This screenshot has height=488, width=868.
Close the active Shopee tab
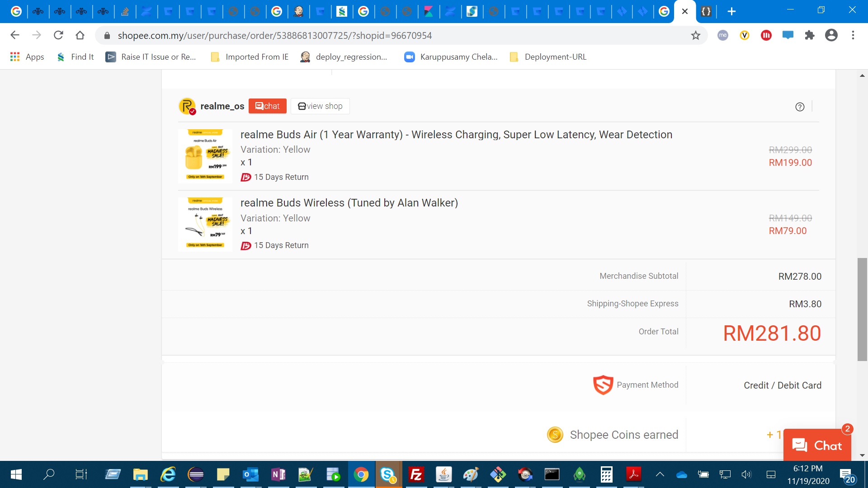tap(685, 11)
